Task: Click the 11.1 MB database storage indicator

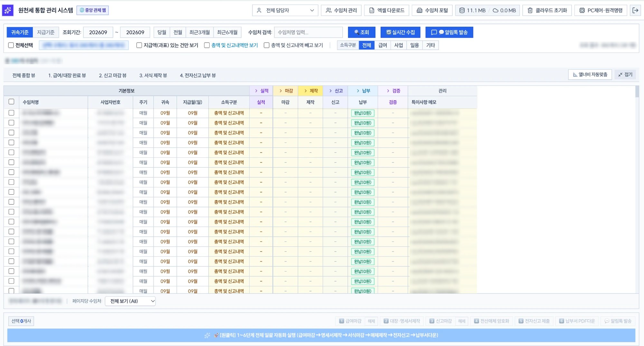Action: [472, 10]
